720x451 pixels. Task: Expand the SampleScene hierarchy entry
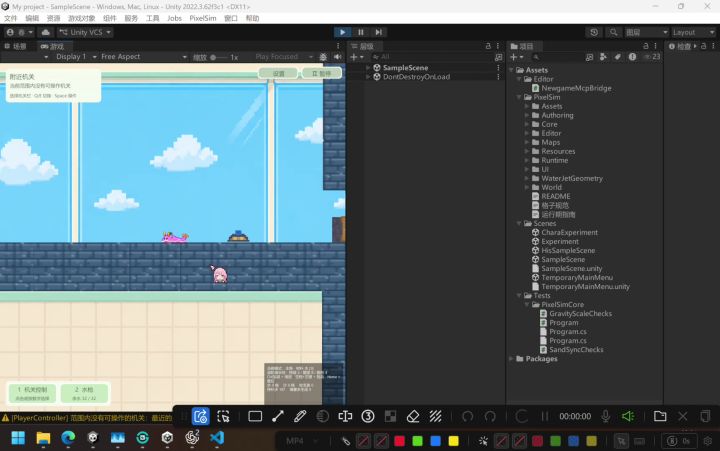pos(368,68)
